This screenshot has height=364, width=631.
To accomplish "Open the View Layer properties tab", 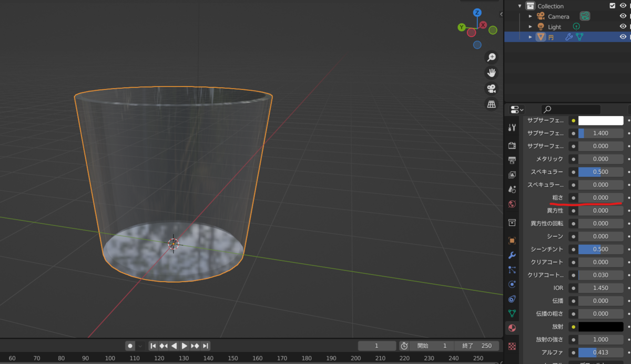I will [512, 175].
